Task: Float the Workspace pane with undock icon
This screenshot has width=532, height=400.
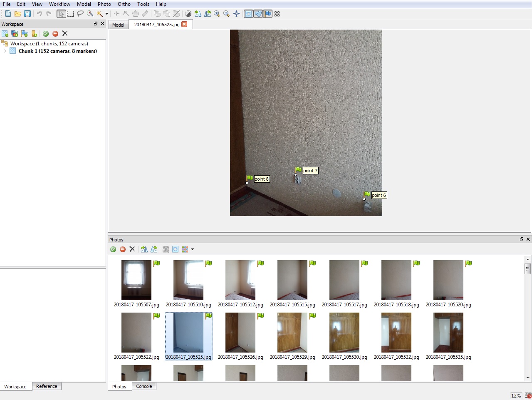Action: [96, 24]
